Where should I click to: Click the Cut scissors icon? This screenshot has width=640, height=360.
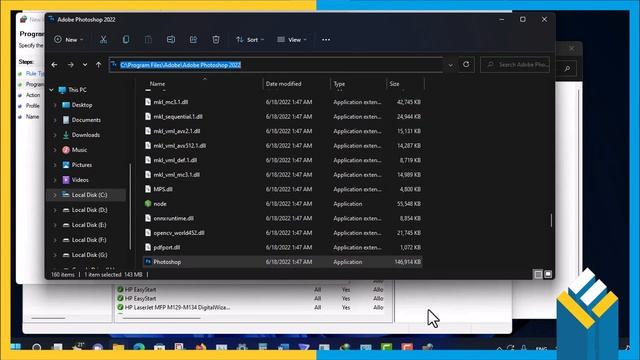click(103, 40)
